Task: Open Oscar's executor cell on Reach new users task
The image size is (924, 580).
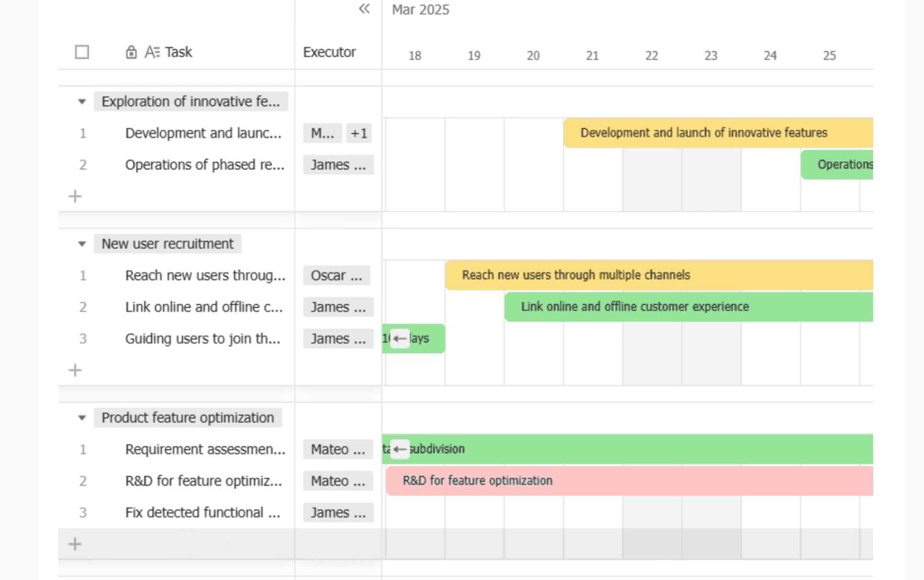Action: click(337, 276)
